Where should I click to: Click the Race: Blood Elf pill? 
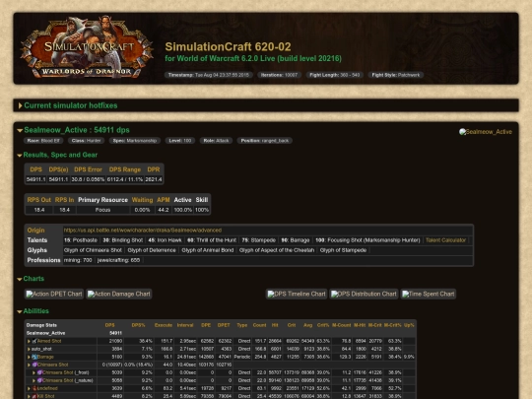43,141
